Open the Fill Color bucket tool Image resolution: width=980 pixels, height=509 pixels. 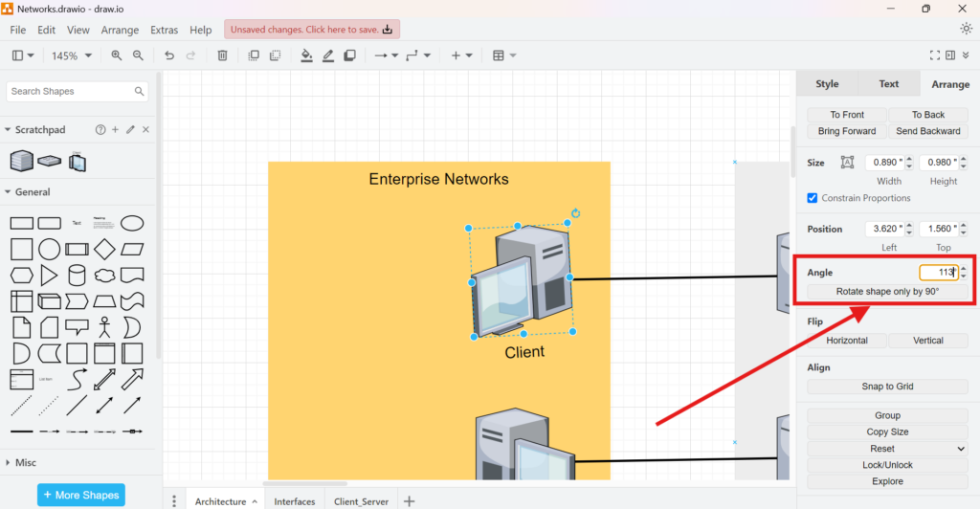point(307,55)
